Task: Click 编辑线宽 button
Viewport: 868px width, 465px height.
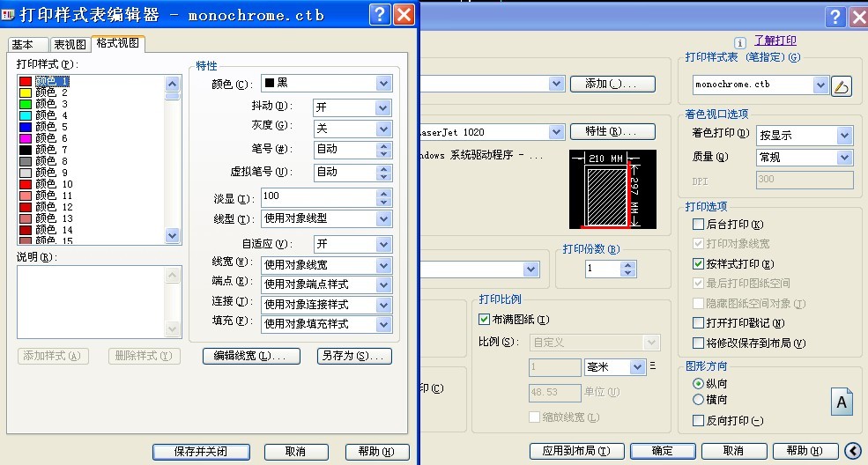Action: (251, 356)
